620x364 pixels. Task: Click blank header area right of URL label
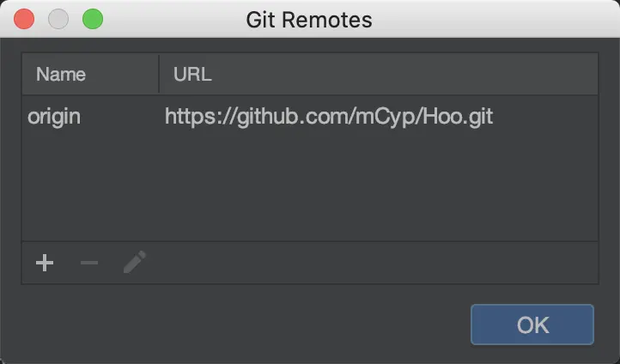click(x=405, y=75)
